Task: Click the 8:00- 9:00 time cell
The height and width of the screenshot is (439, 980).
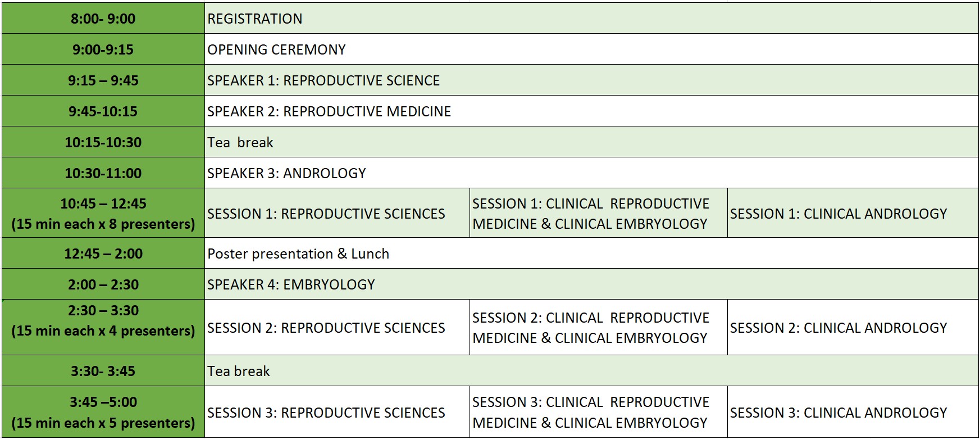Action: 103,19
